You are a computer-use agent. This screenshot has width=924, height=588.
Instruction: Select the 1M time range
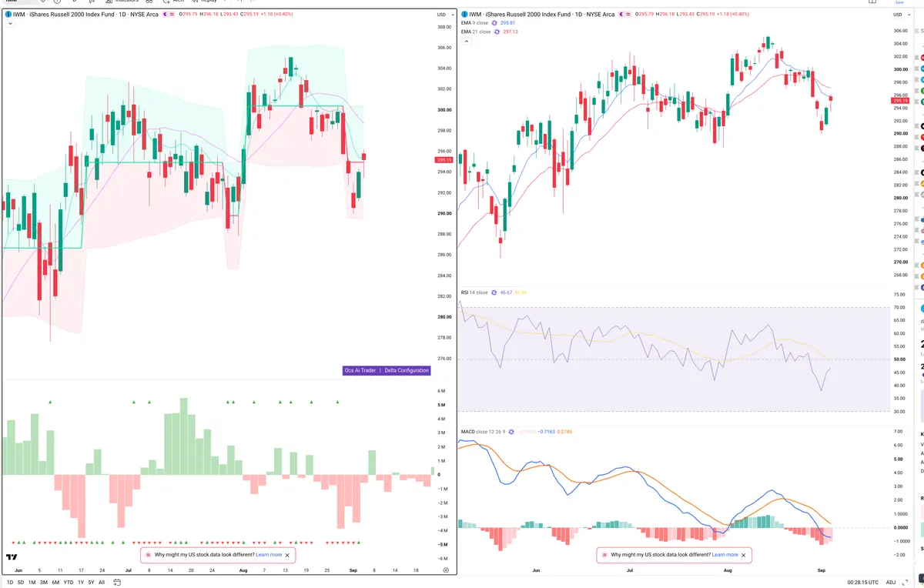pyautogui.click(x=32, y=583)
